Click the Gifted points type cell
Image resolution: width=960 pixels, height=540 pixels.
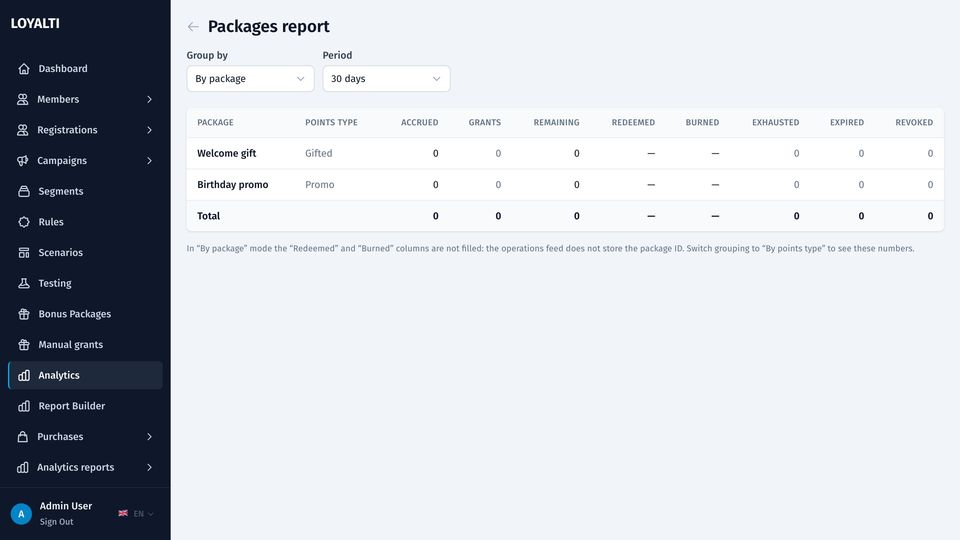318,153
